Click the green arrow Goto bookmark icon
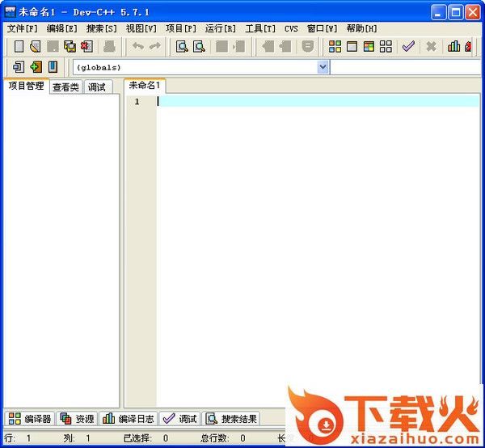Screen dimensions: 485x448 pyautogui.click(x=36, y=67)
